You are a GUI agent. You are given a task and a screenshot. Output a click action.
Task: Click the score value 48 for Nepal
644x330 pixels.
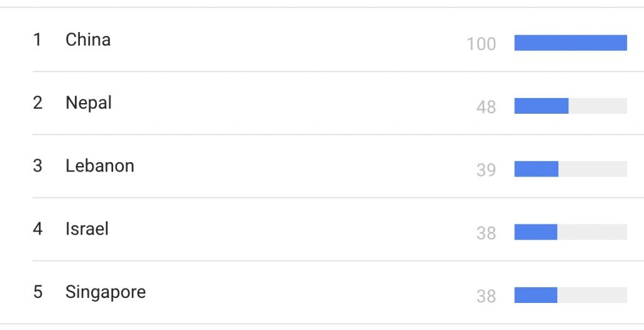click(x=486, y=107)
